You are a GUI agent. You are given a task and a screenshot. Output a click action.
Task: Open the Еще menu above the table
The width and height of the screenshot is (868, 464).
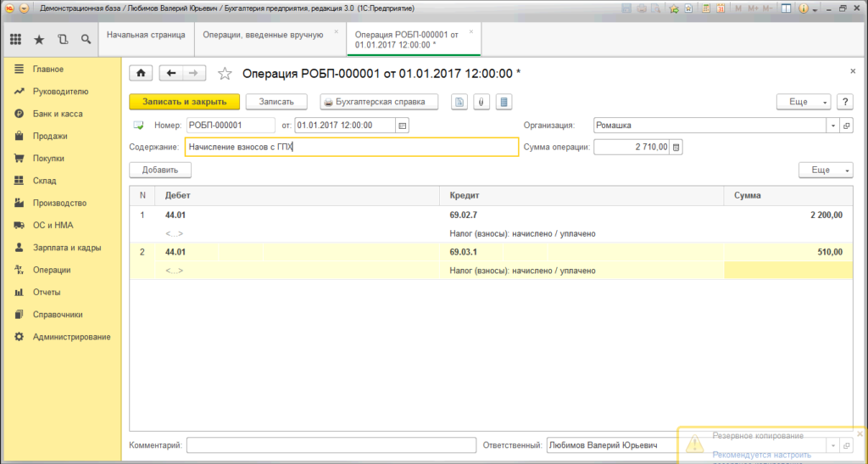coord(826,171)
